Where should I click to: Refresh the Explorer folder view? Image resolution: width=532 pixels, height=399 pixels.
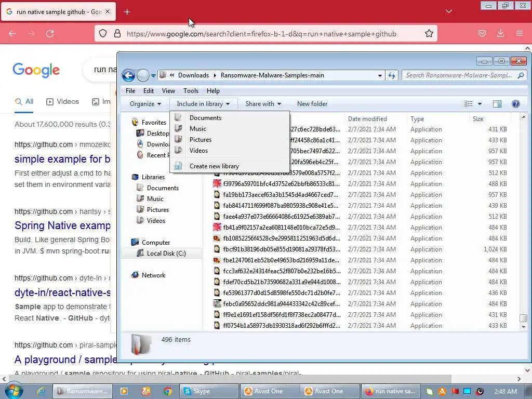[x=392, y=75]
